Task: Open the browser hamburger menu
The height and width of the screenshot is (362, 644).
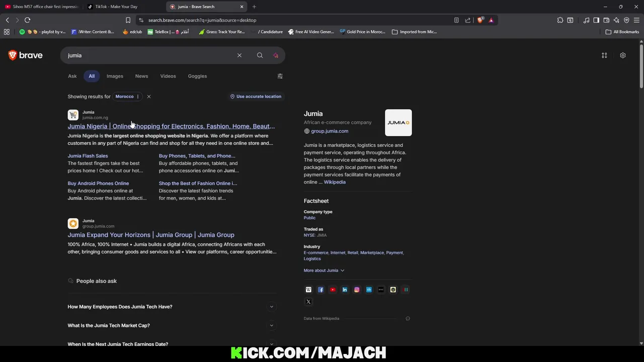Action: 636,20
